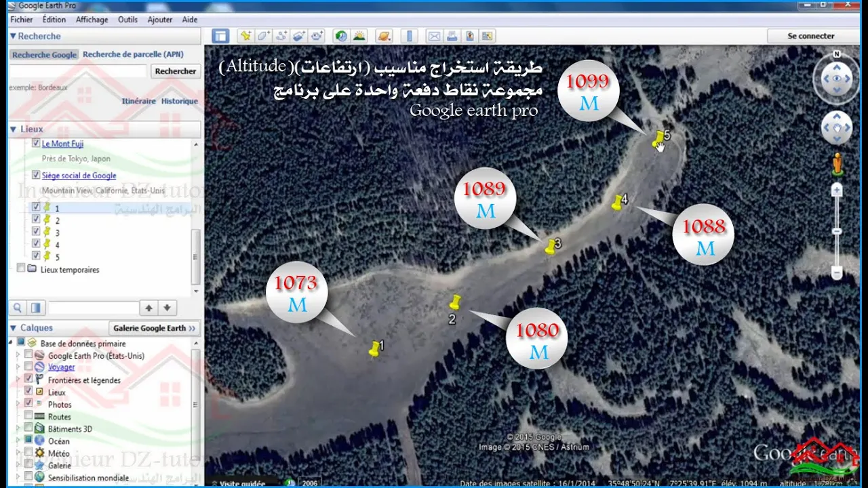Expand the Bâtiments 3D layer node
868x488 pixels.
pos(19,428)
